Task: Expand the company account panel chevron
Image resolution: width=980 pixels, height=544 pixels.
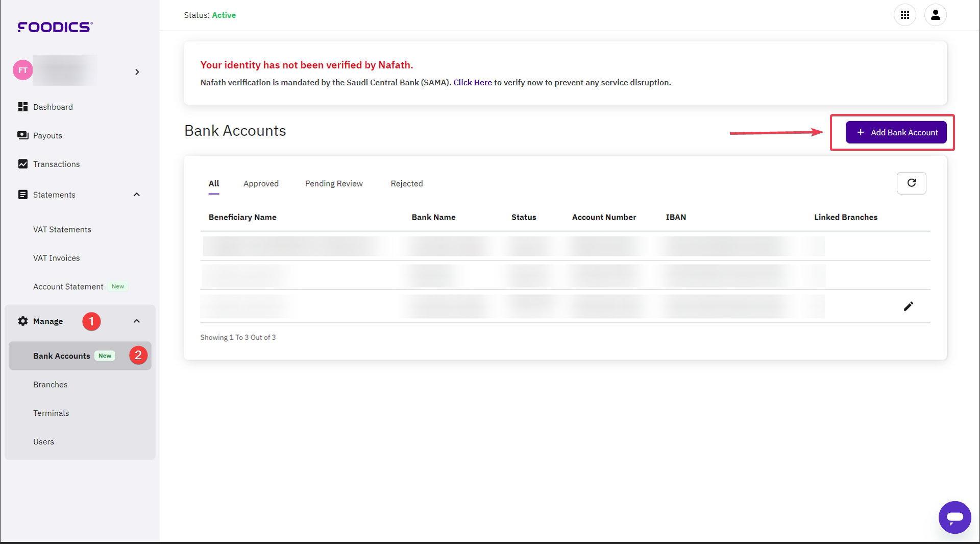Action: pyautogui.click(x=137, y=72)
